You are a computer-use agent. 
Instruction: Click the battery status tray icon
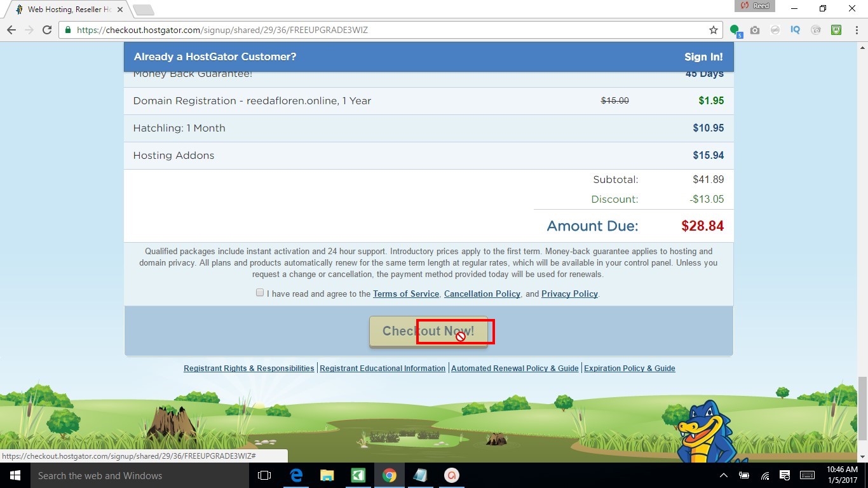(744, 475)
